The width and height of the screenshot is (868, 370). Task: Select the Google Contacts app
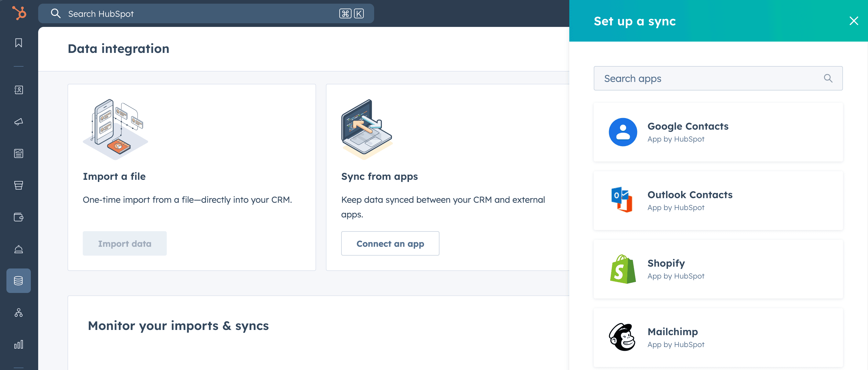coord(718,132)
